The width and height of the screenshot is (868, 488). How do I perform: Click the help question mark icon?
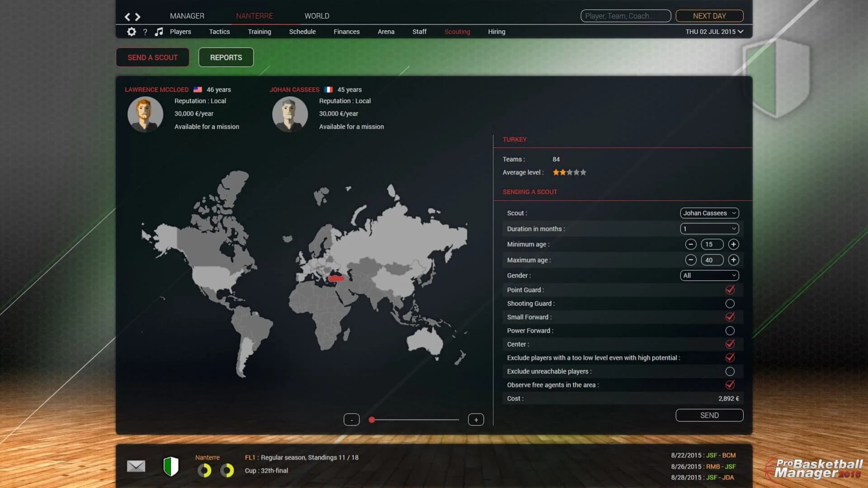(145, 32)
